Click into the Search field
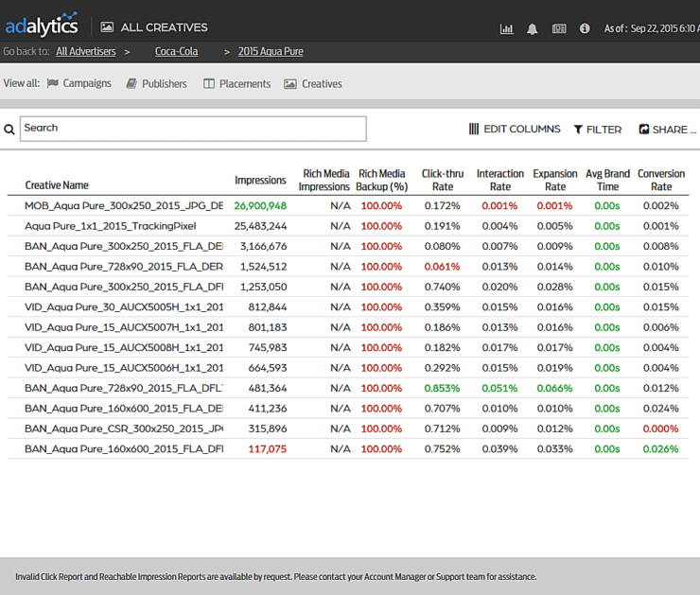 tap(193, 129)
